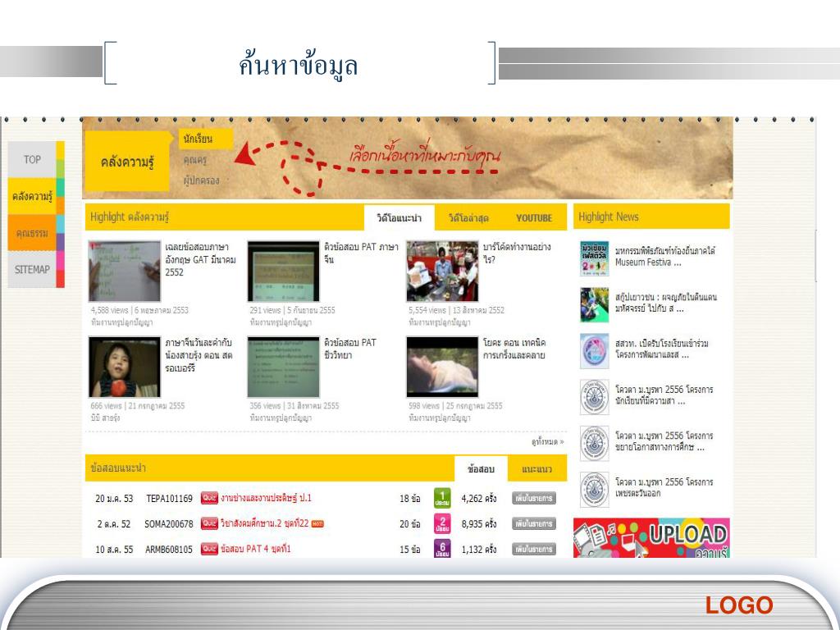Screen dimensions: 840x630
Task: Click เฉลยข้อสอบภาษาอังกฤษ GAT title link
Action: (200, 260)
